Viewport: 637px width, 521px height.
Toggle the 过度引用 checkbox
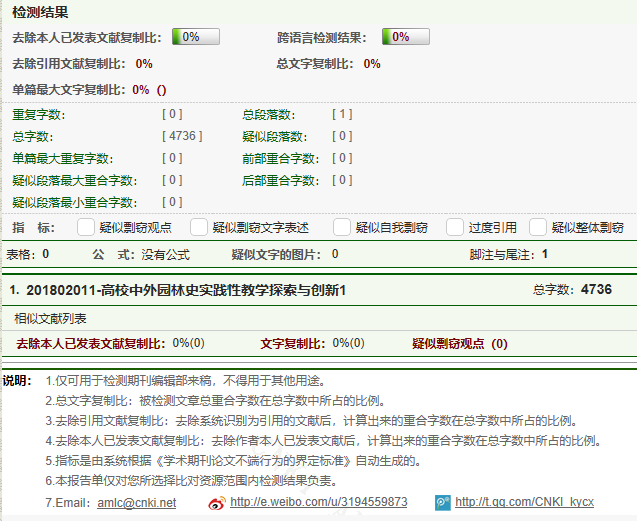(x=455, y=227)
